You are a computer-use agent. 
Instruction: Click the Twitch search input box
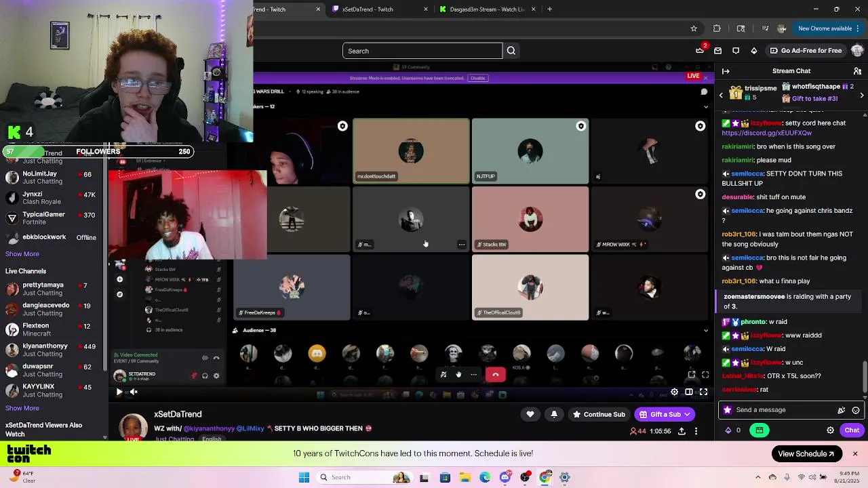(x=422, y=51)
